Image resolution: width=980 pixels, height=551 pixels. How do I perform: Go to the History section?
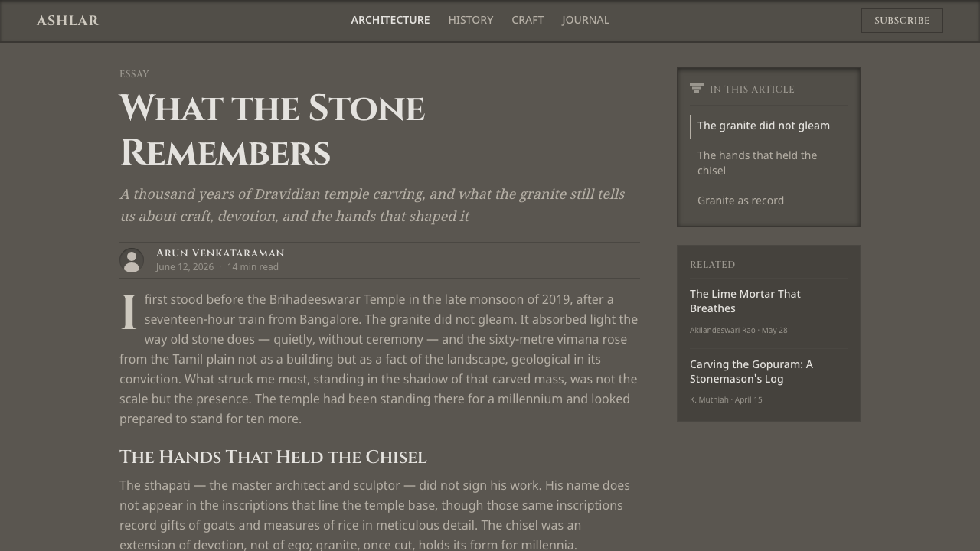471,20
